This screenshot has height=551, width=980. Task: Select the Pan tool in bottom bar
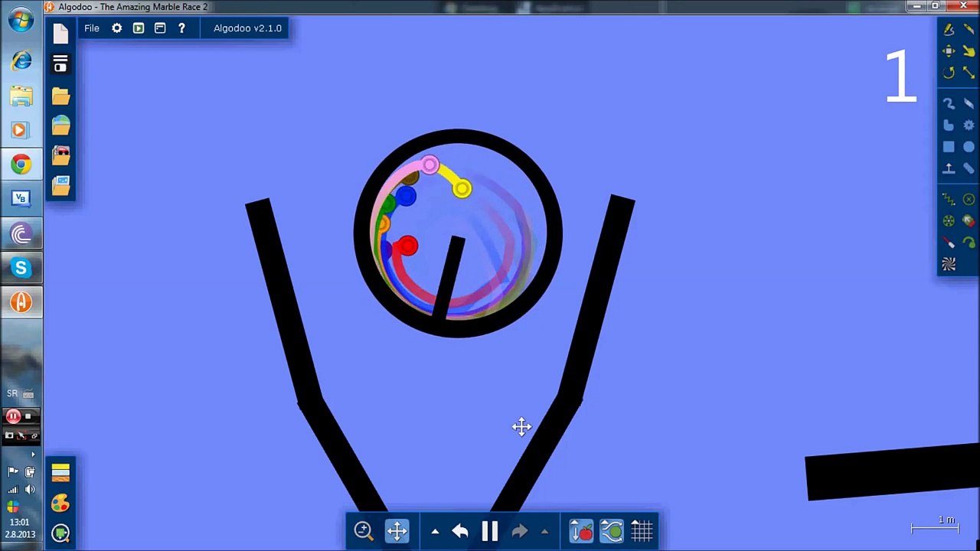tap(397, 530)
